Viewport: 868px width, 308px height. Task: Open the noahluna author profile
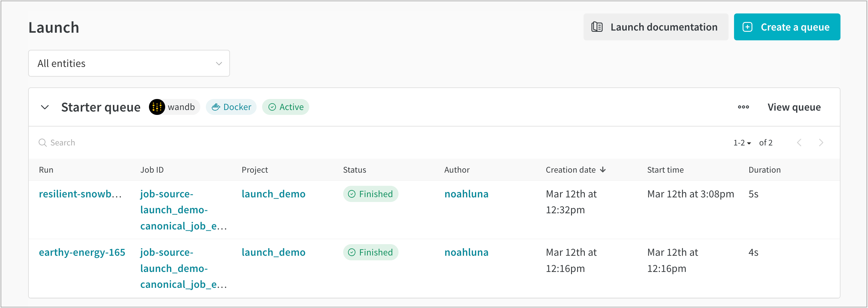(x=466, y=193)
